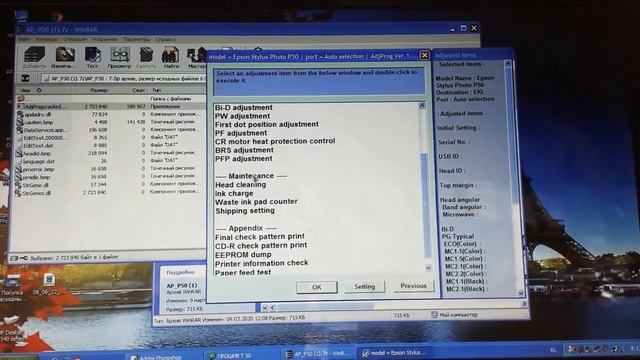
Task: Click the Удалить (Delete) icon in WinRAR
Action: point(146,57)
